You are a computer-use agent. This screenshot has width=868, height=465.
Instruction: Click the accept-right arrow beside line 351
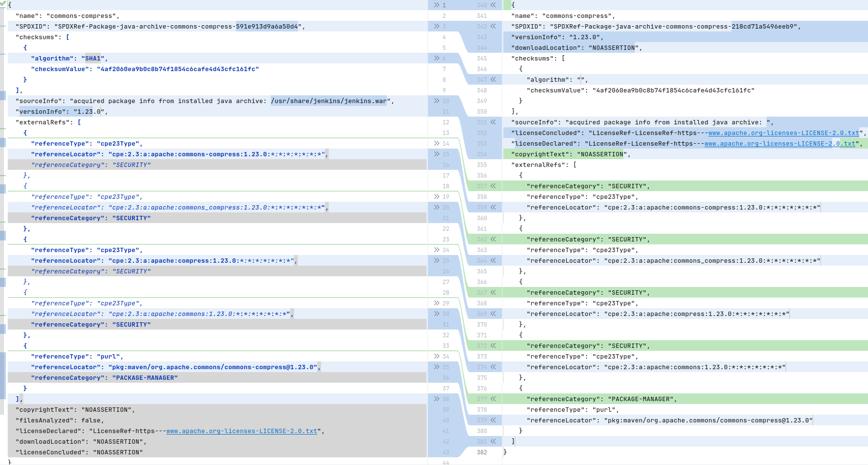[x=493, y=122]
